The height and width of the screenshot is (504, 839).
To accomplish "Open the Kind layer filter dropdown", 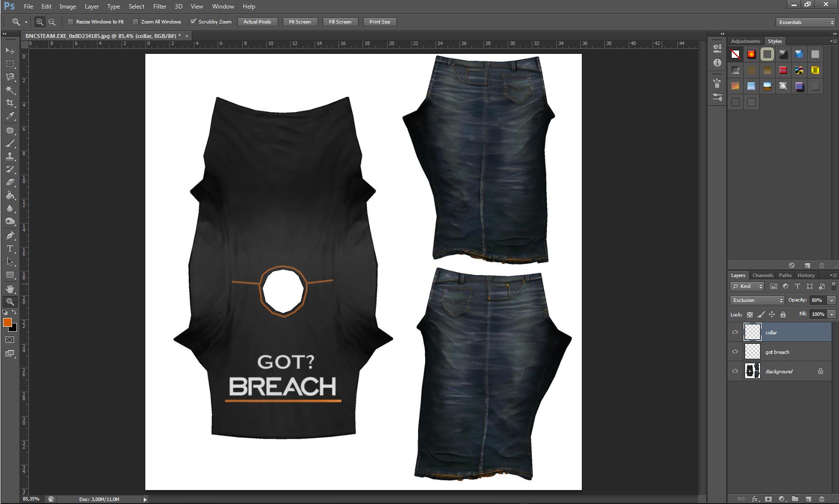I will pyautogui.click(x=747, y=286).
